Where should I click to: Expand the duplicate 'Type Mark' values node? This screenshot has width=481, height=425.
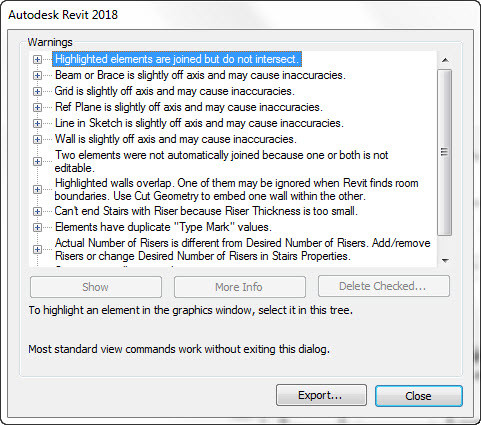tap(37, 228)
